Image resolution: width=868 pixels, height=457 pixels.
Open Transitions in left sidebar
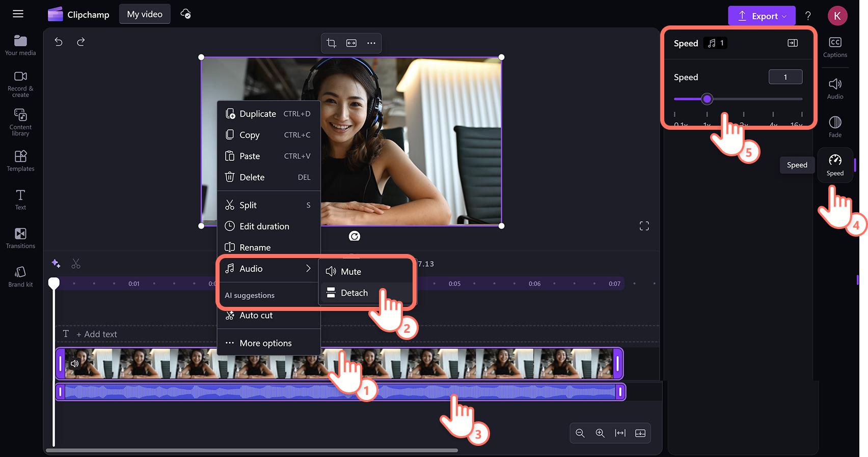coord(20,238)
